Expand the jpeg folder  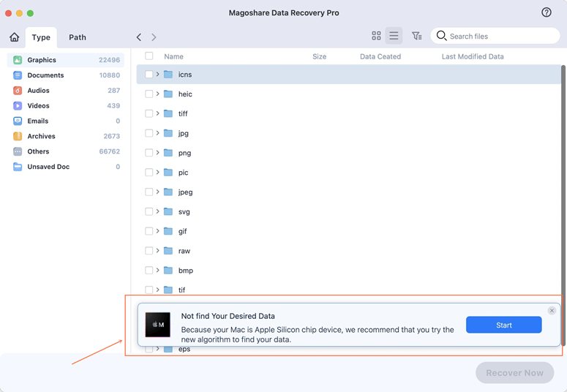coord(157,192)
